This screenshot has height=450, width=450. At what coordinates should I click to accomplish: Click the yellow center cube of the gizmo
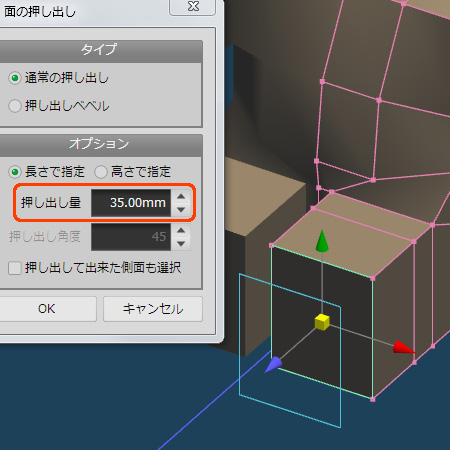point(322,322)
